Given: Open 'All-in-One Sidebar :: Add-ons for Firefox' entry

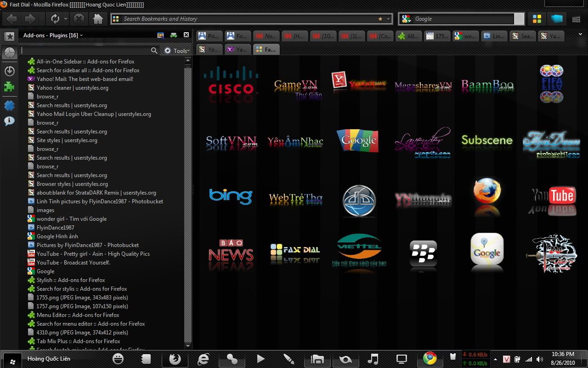Looking at the screenshot, I should click(x=85, y=62).
